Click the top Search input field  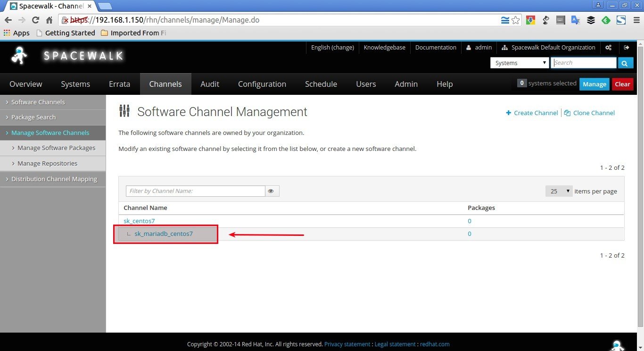584,63
